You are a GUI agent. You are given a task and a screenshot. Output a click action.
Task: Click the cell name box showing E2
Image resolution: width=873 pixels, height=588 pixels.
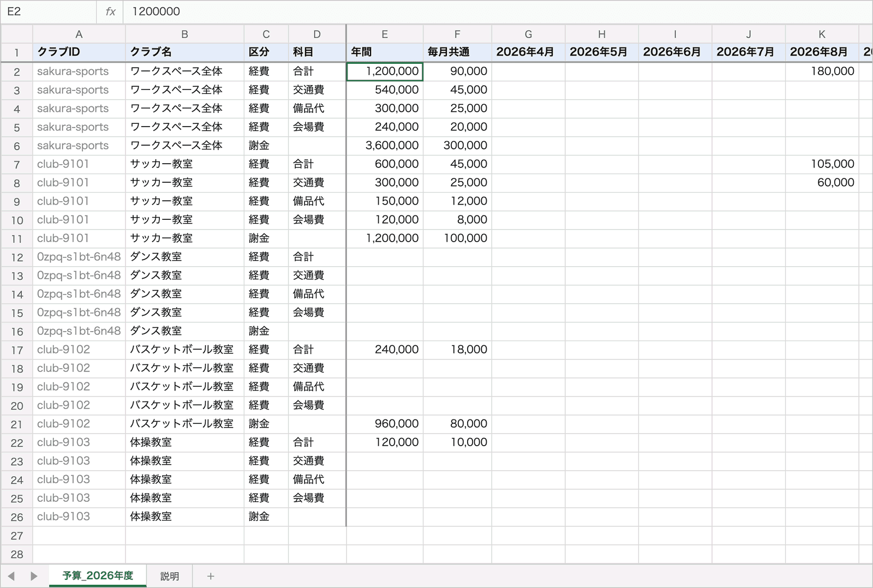tap(48, 11)
